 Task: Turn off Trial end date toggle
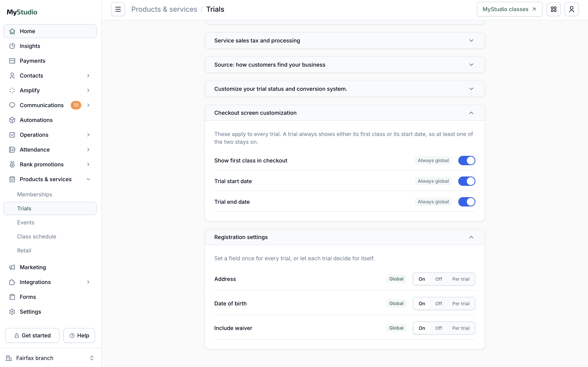pos(466,202)
